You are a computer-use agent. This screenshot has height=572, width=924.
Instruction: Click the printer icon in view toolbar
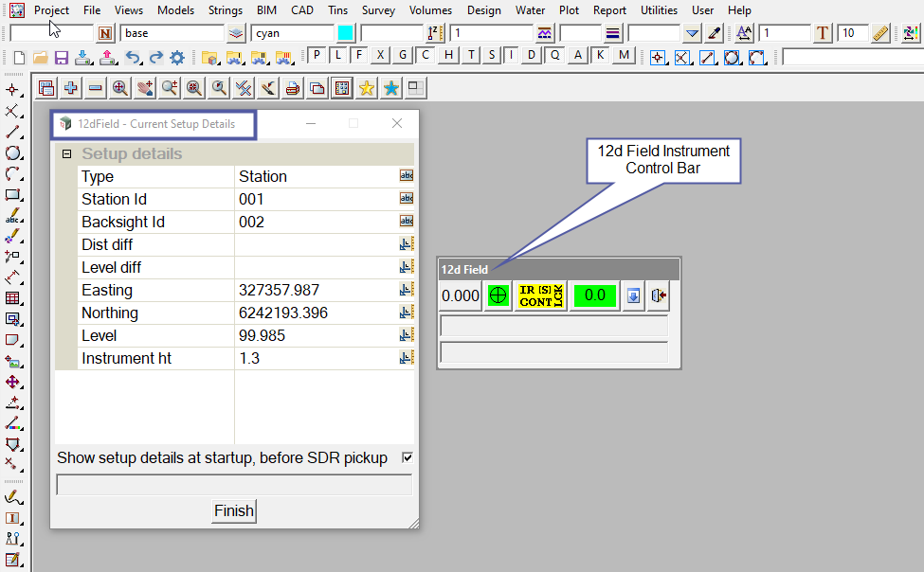(x=293, y=88)
